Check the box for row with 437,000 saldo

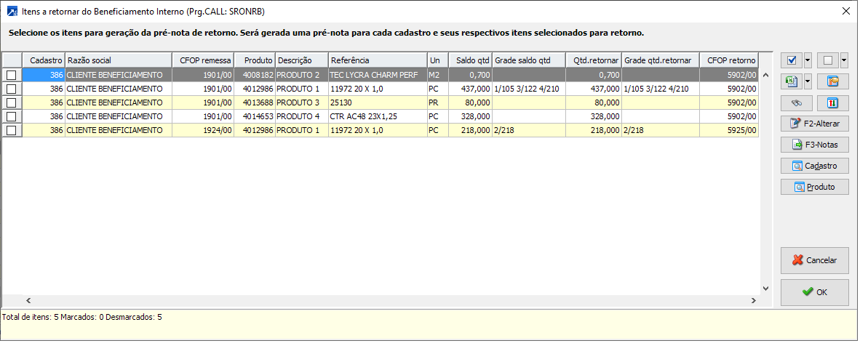(x=11, y=89)
